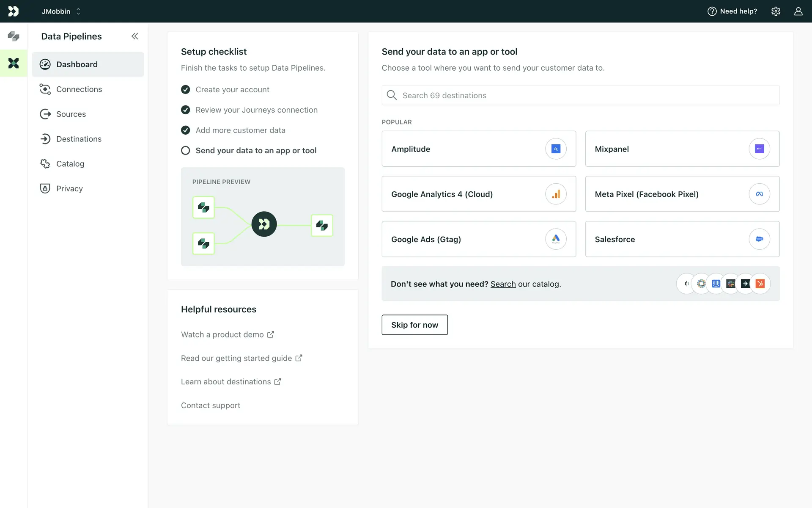Image resolution: width=812 pixels, height=508 pixels.
Task: Go to Destinations in the sidebar
Action: click(79, 139)
